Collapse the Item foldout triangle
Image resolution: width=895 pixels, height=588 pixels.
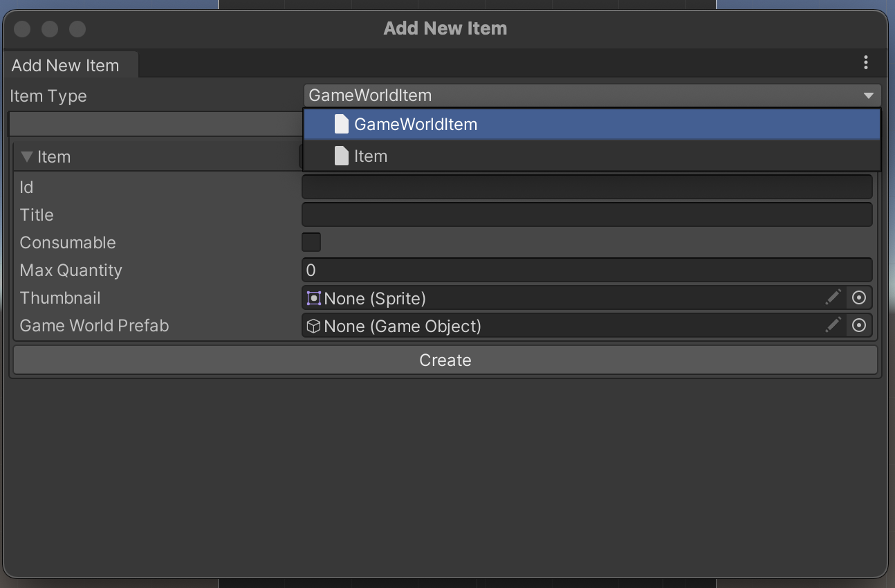[x=27, y=156]
